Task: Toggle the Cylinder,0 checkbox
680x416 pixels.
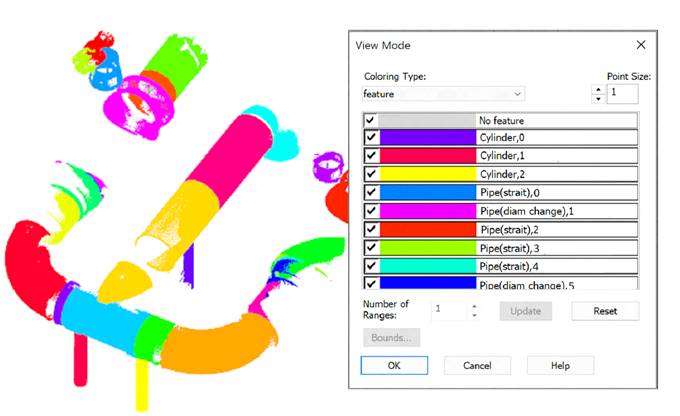Action: (x=371, y=138)
